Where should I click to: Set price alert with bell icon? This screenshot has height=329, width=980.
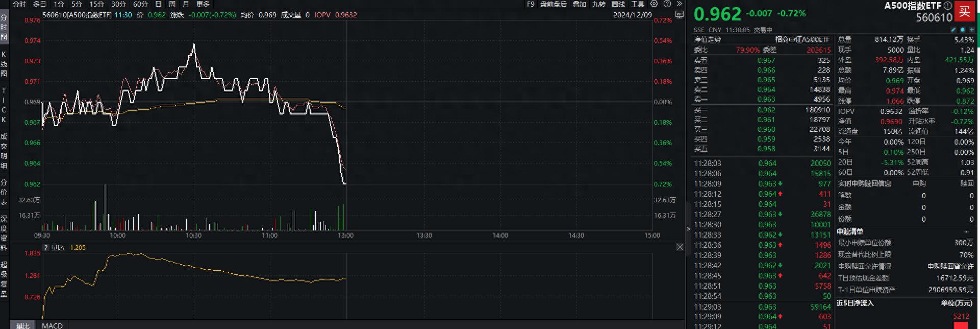pos(963,30)
